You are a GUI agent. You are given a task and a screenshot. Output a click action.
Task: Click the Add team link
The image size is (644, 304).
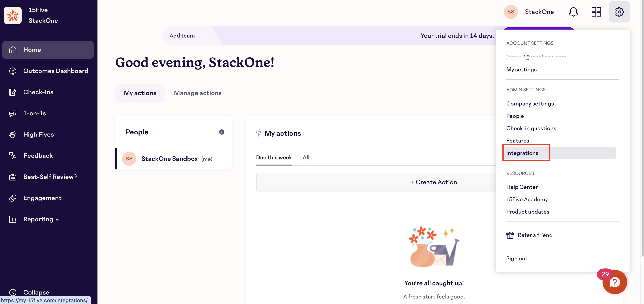coord(182,36)
